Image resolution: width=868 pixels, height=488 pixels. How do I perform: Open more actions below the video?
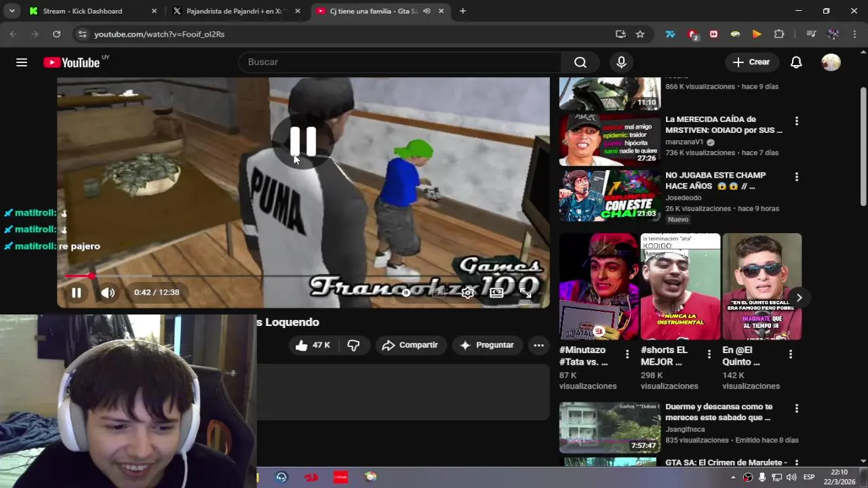[x=538, y=345]
